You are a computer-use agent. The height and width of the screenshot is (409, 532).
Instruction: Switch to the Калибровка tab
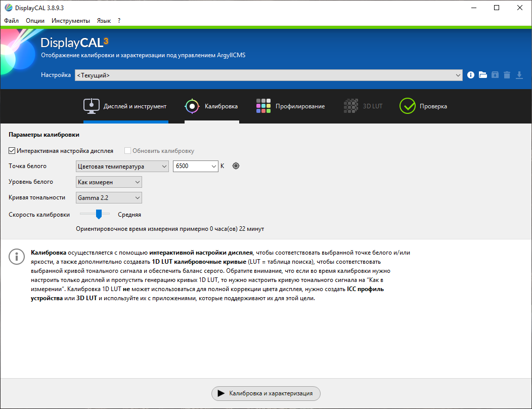coord(212,106)
